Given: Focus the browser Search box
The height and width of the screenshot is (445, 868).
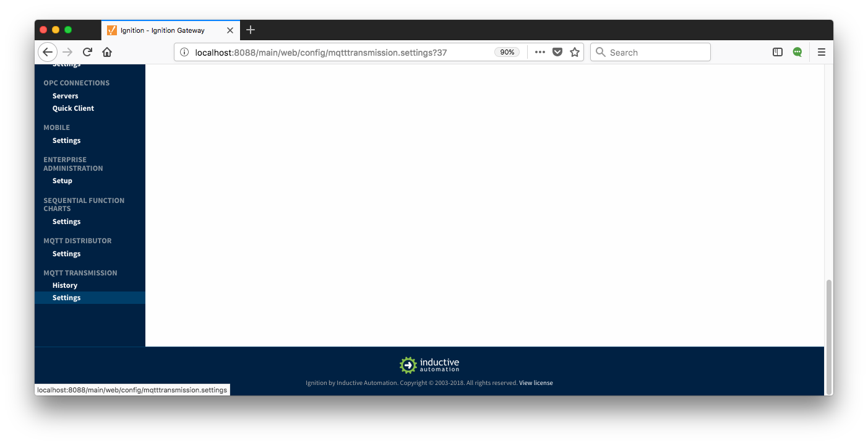Looking at the screenshot, I should pos(650,53).
